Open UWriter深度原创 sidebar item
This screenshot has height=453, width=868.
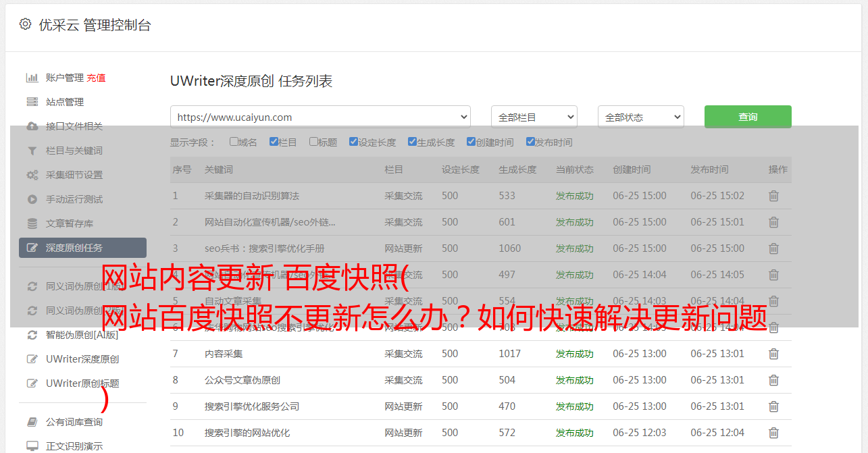(x=82, y=359)
